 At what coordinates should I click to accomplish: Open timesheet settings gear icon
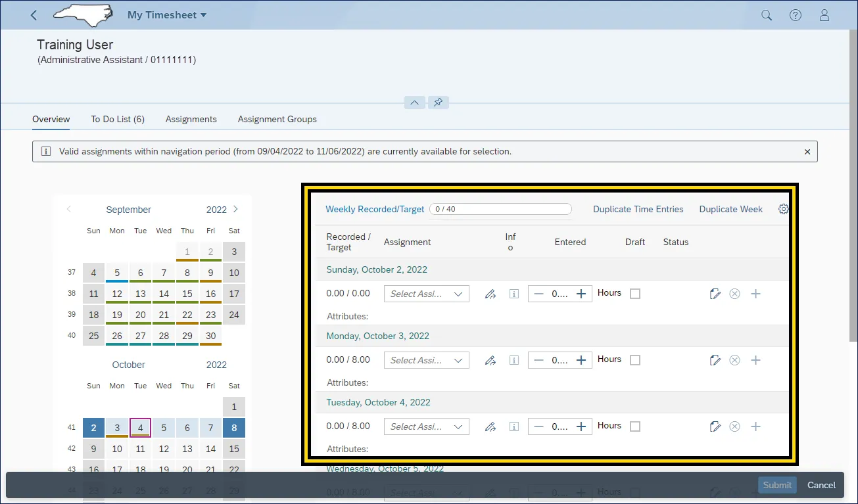coord(783,209)
